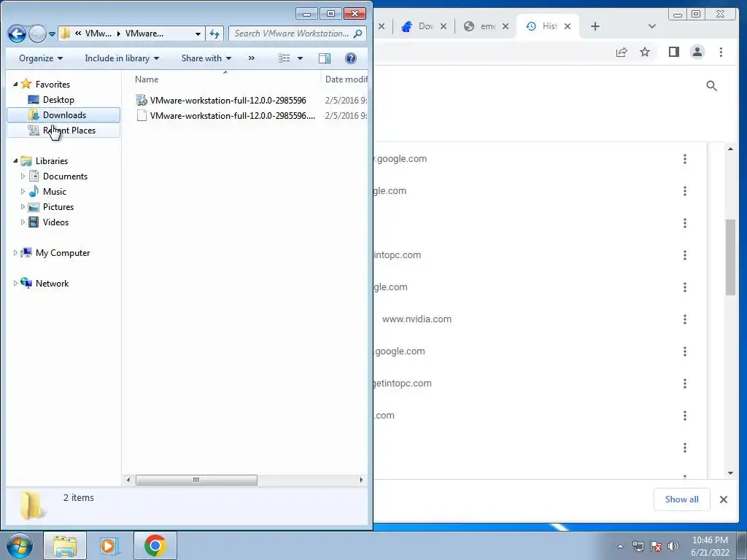Click the Search VMware Workstation field
Image resolution: width=747 pixels, height=560 pixels.
click(298, 34)
